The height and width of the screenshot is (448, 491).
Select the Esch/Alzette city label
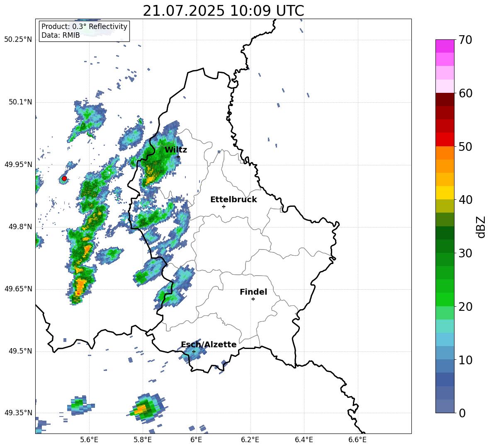(x=209, y=344)
